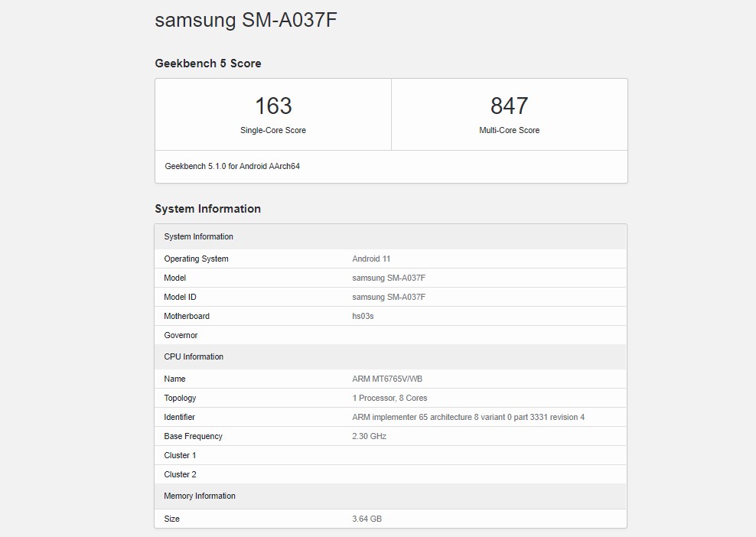
Task: Click the 'System Information' table header row
Action: pos(390,236)
